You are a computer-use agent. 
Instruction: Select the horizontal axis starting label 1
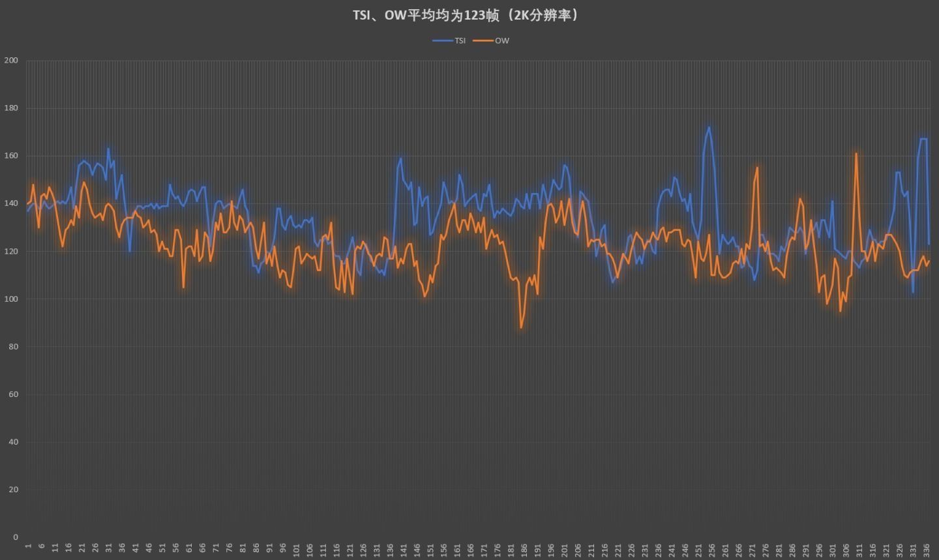[27, 546]
